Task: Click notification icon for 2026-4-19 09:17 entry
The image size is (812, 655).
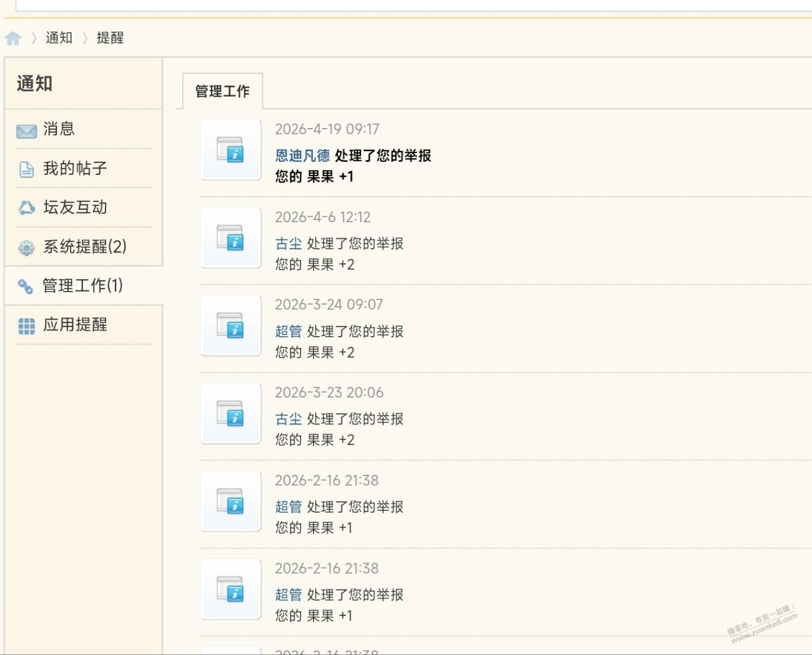Action: [x=231, y=150]
